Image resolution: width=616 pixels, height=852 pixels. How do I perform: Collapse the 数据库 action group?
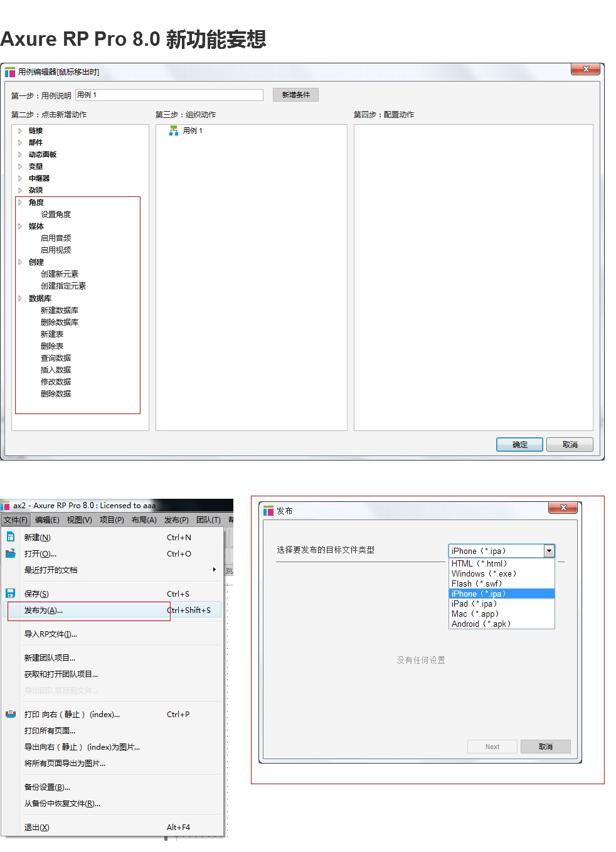coord(20,298)
